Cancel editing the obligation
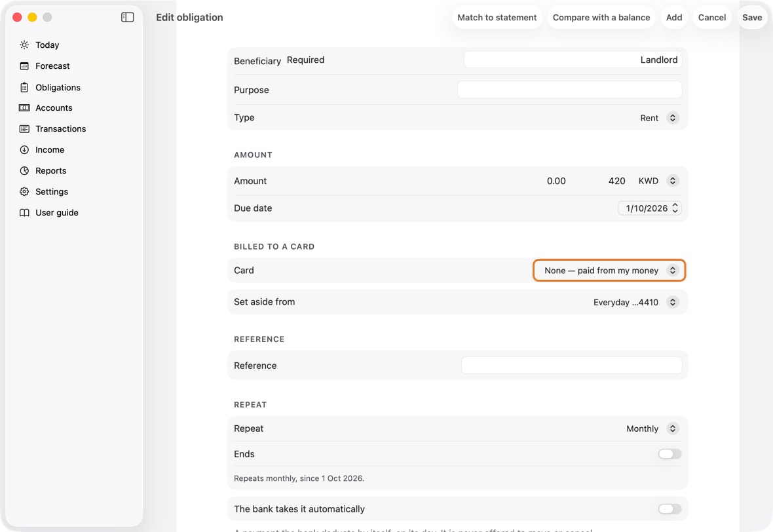This screenshot has height=532, width=773. pos(712,17)
